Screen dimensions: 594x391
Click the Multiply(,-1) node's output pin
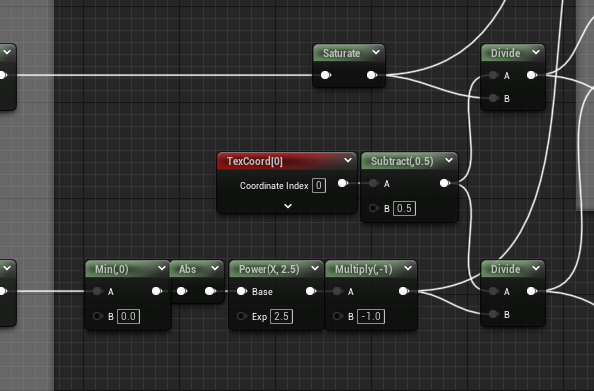(404, 291)
